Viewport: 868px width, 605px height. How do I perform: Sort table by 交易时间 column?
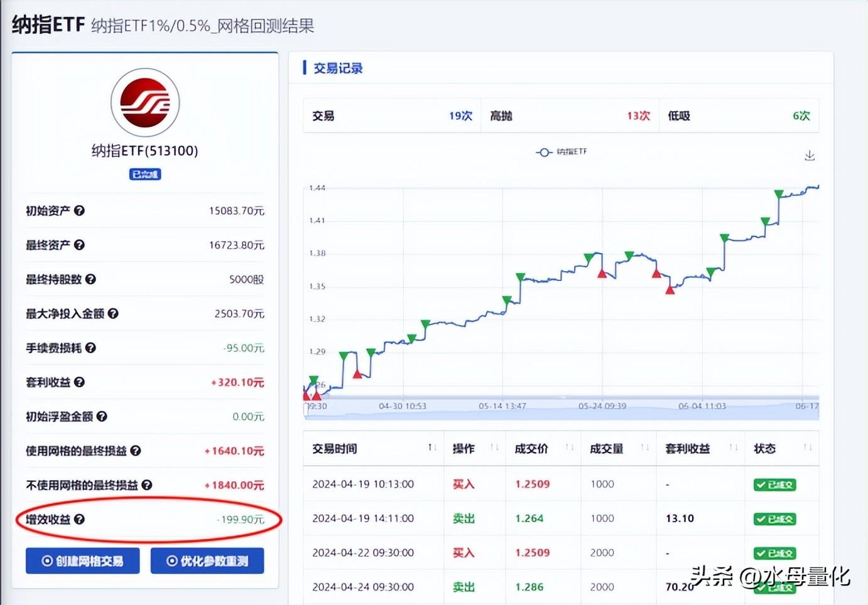432,447
